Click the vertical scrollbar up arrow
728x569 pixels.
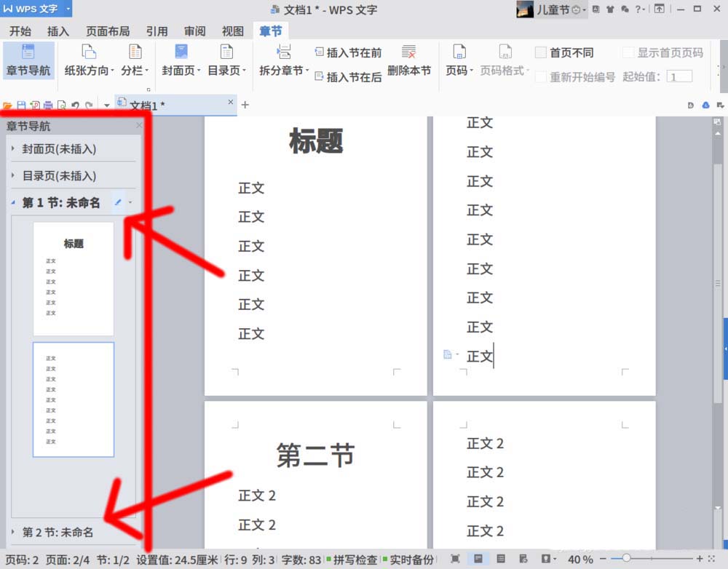click(x=718, y=132)
